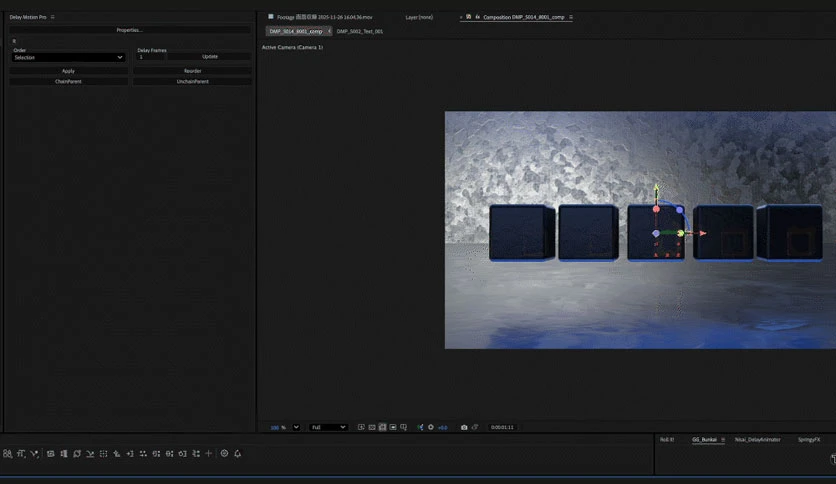Toggle the Fast Previews icon
Viewport: 836px width, 484px height.
click(361, 427)
